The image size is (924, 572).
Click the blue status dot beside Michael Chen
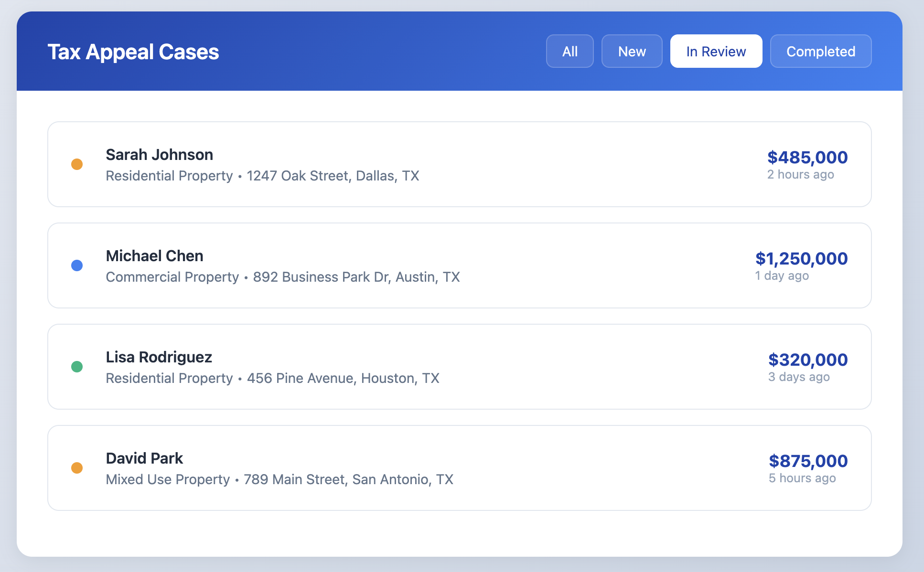77,265
